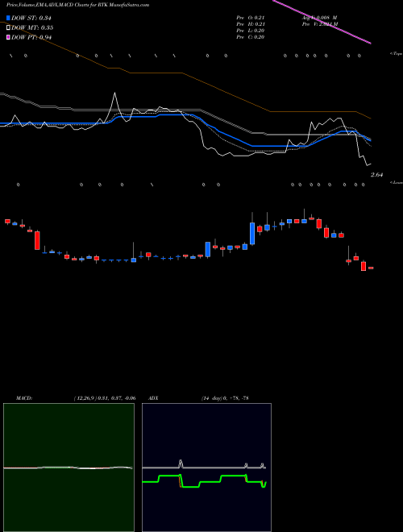
Task: Click the ADX (14 day) values text
Action: click(x=225, y=397)
